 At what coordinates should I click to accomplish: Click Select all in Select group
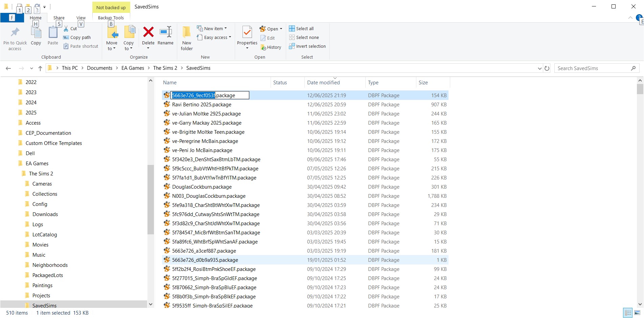tap(301, 29)
